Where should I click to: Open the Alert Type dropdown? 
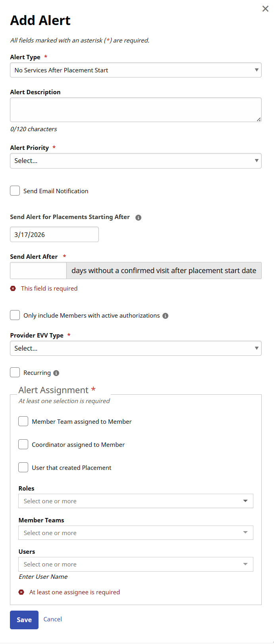pos(136,70)
